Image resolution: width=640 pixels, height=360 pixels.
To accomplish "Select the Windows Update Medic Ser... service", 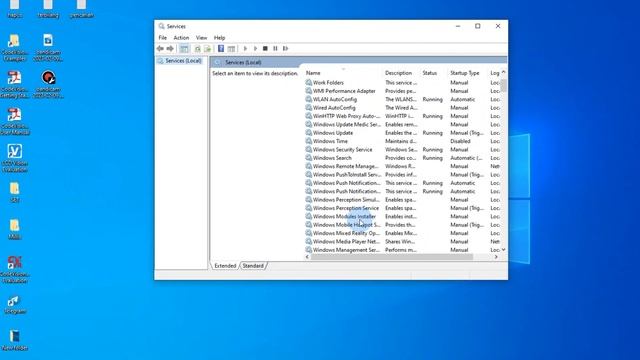I will point(347,124).
